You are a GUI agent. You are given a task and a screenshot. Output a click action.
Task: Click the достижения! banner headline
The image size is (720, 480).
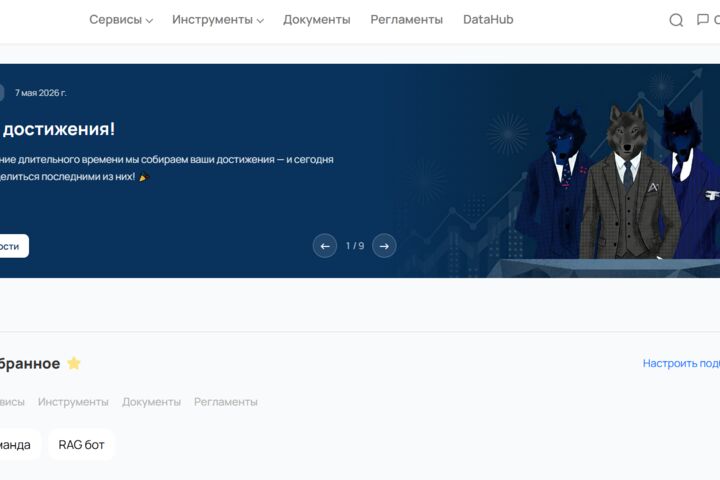(58, 129)
